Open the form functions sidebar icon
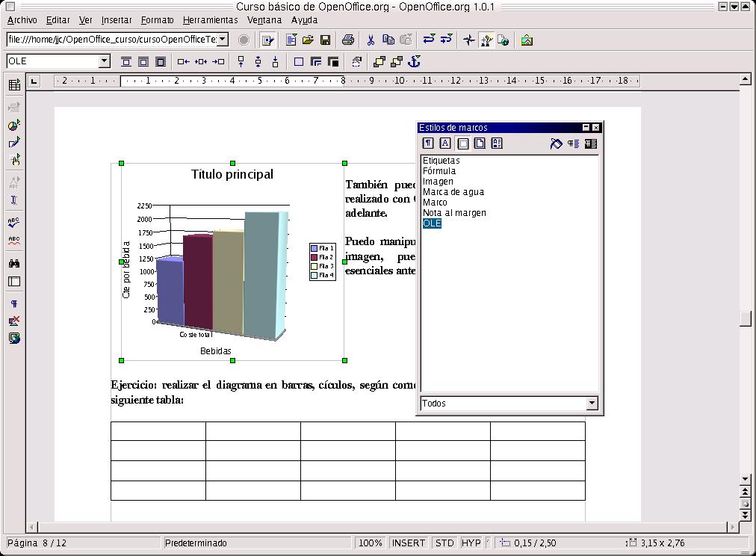This screenshot has height=556, width=756. point(14,160)
